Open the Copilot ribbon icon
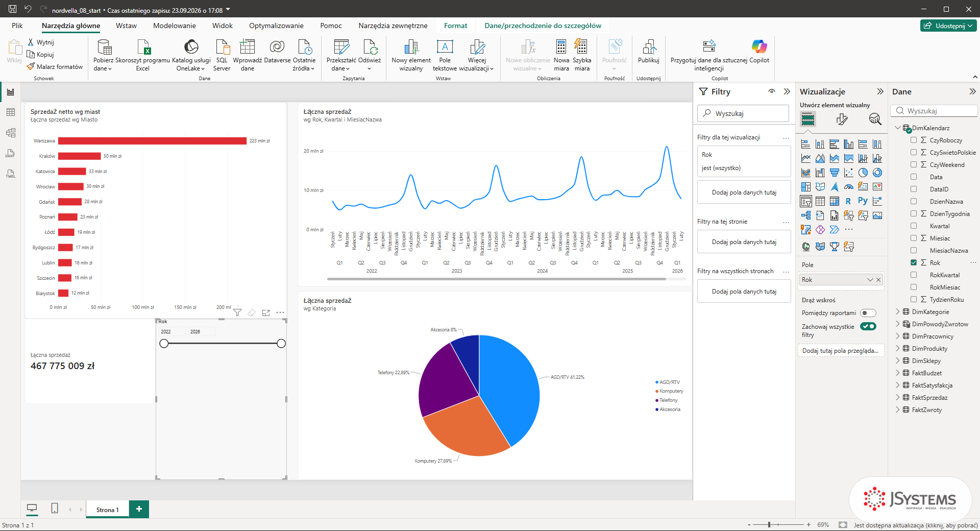This screenshot has height=531, width=980. (x=759, y=47)
